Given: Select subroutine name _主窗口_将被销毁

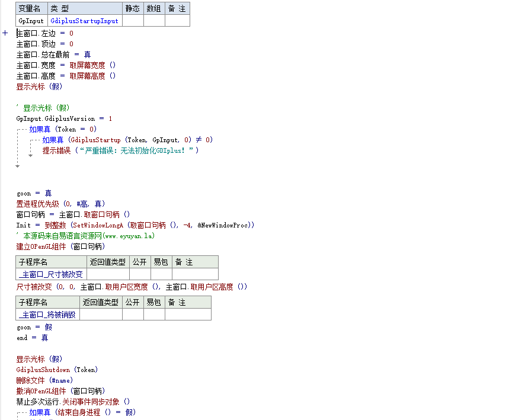Looking at the screenshot, I should (x=47, y=315).
